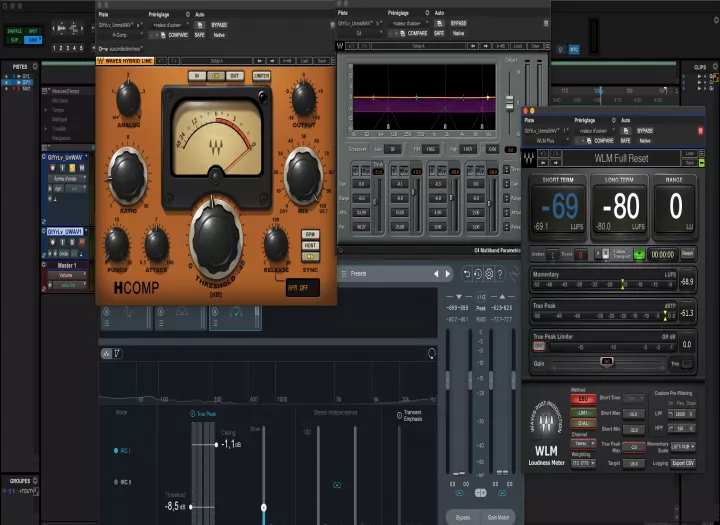Click Save in the H-Comp Waves toolbar
720x525 pixels.
pos(322,61)
